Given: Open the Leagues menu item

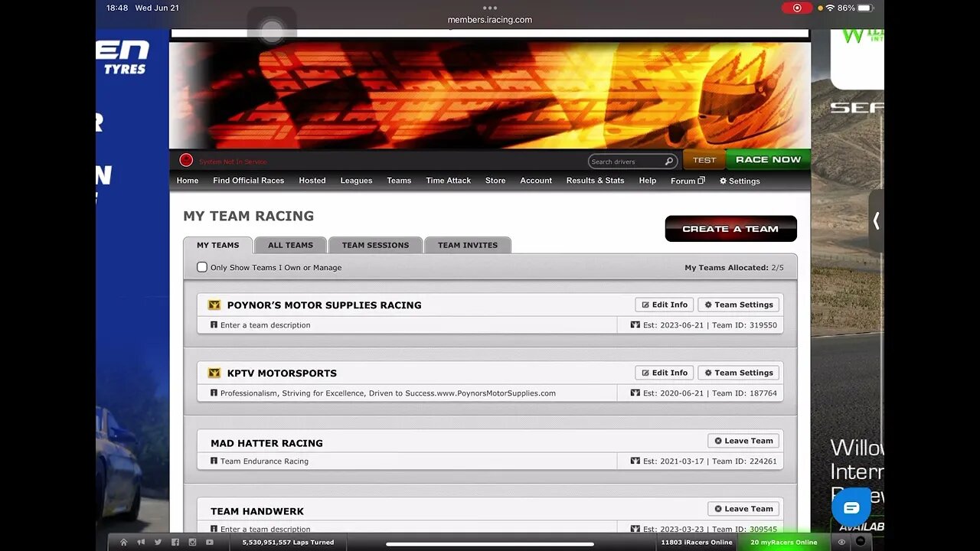Looking at the screenshot, I should pos(356,181).
